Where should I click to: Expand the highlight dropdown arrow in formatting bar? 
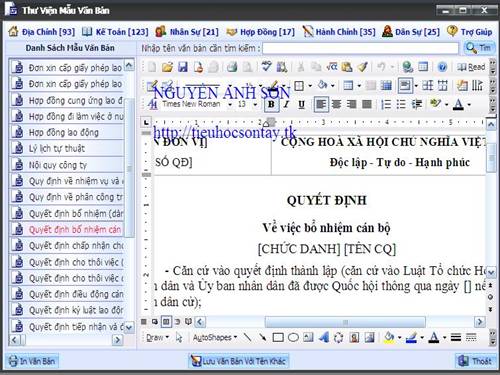pyautogui.click(x=446, y=105)
